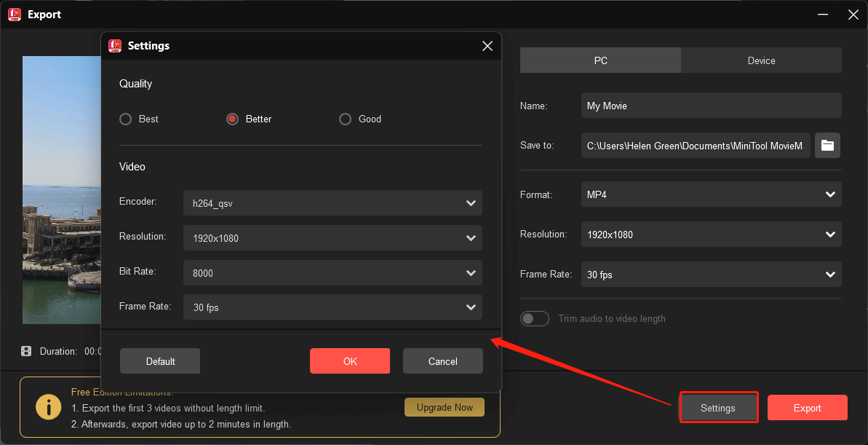Click the Upgrade Now button
Image resolution: width=868 pixels, height=445 pixels.
pos(445,407)
